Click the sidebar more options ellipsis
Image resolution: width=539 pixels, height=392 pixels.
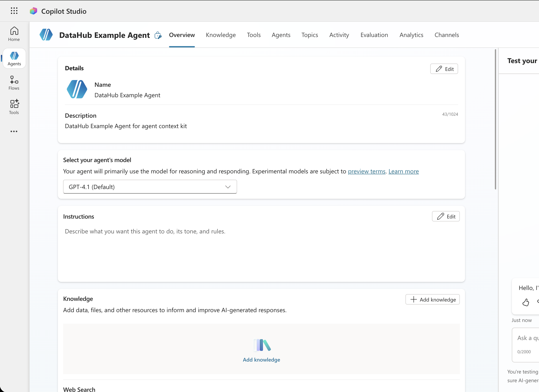(x=14, y=131)
